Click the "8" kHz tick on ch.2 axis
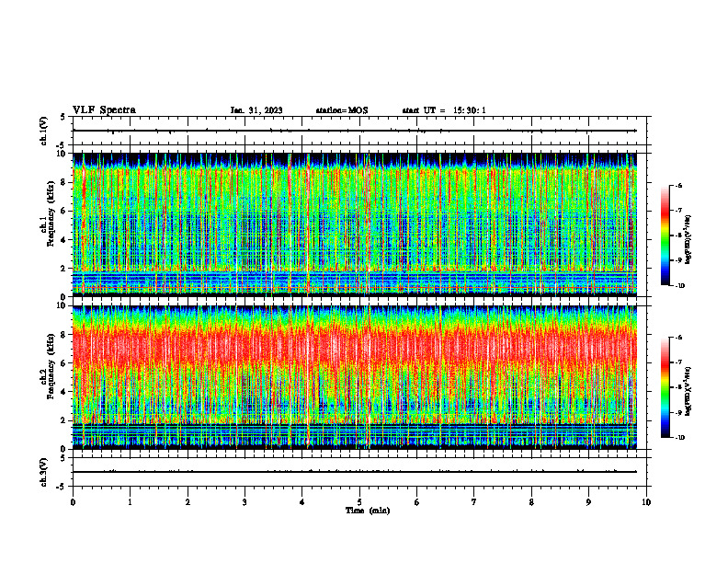This screenshot has height=563, width=728. (64, 335)
